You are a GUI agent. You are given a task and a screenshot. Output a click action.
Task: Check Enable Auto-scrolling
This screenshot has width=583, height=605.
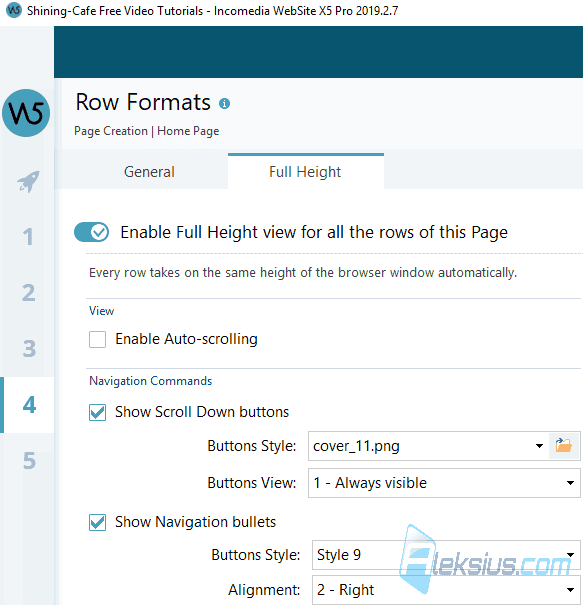click(97, 340)
